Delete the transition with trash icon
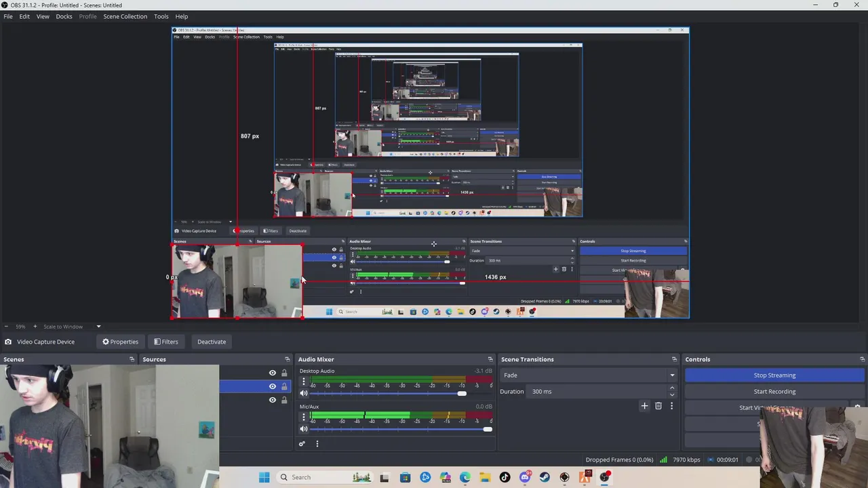This screenshot has height=488, width=868. [x=658, y=406]
